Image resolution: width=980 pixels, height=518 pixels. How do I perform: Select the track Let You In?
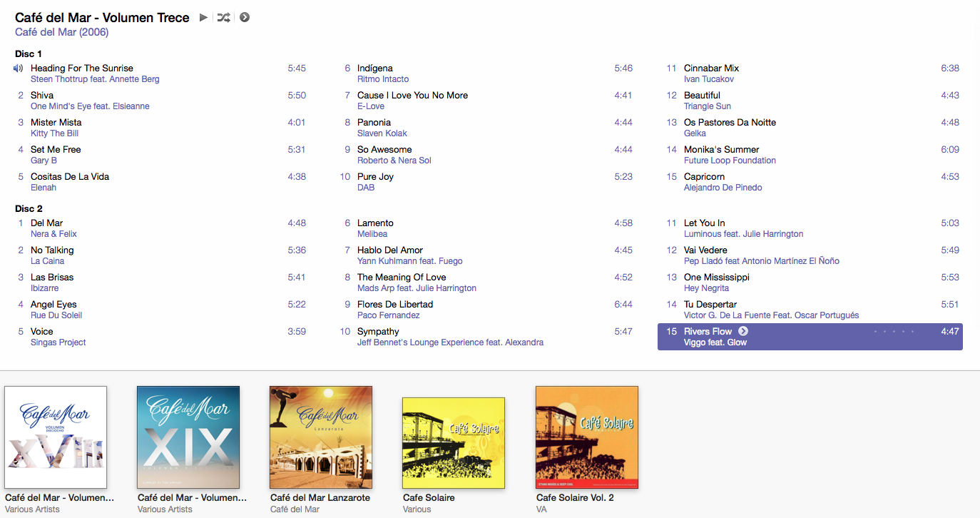click(x=705, y=223)
